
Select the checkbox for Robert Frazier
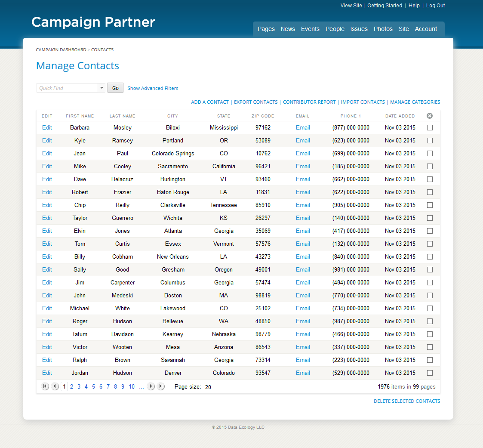(x=430, y=192)
